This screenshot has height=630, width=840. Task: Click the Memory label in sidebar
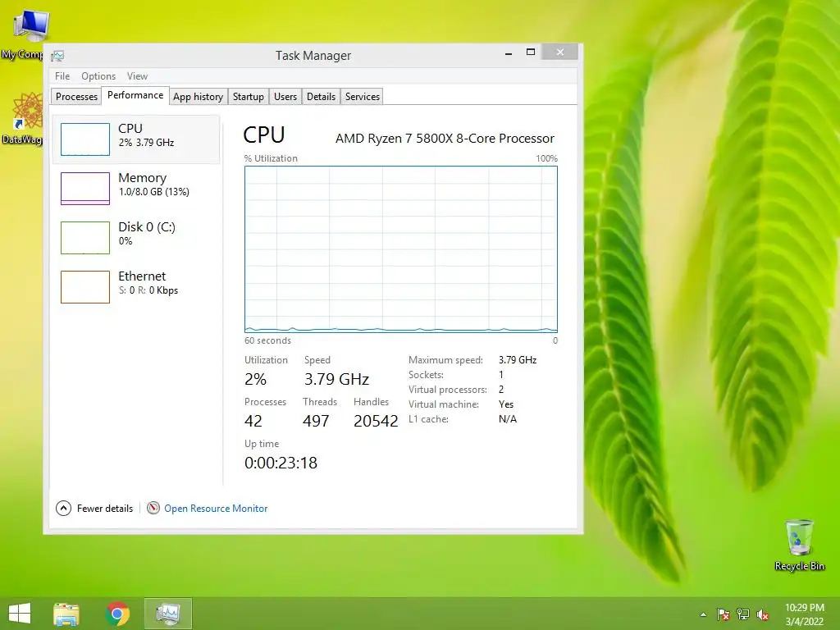pyautogui.click(x=142, y=178)
